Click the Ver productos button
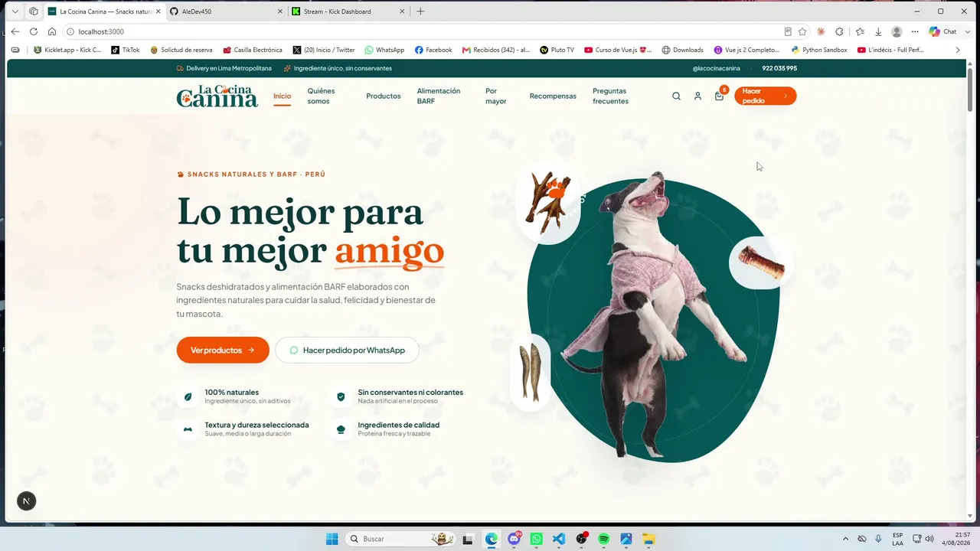 pos(223,350)
